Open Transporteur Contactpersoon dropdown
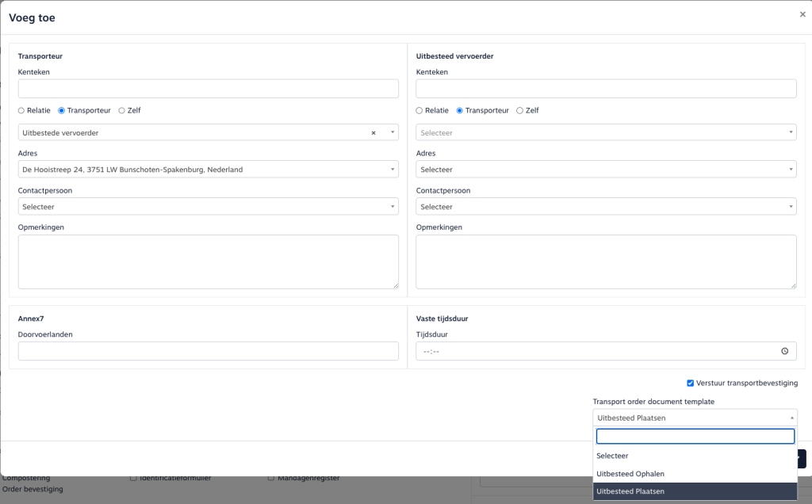The image size is (812, 504). 208,207
